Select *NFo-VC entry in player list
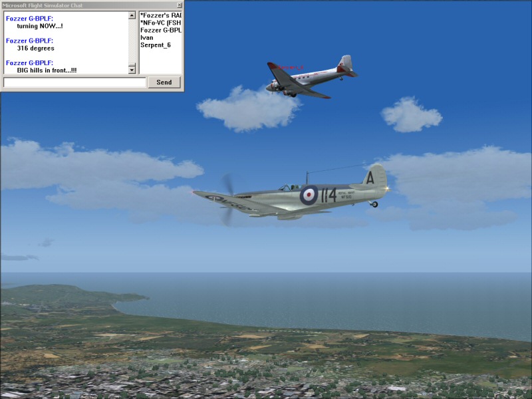Screen dimensions: 532x399 tap(160, 22)
